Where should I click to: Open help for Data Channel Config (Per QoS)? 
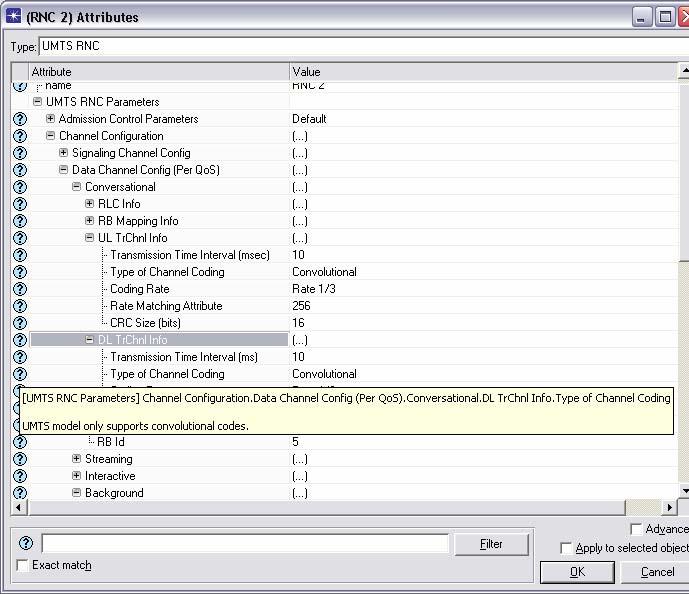coord(20,170)
